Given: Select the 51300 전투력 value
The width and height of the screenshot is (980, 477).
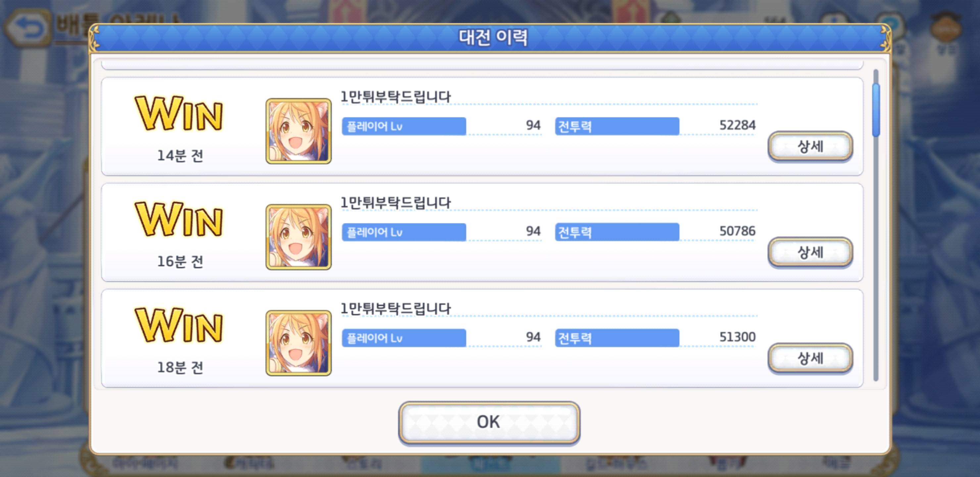Looking at the screenshot, I should 737,337.
